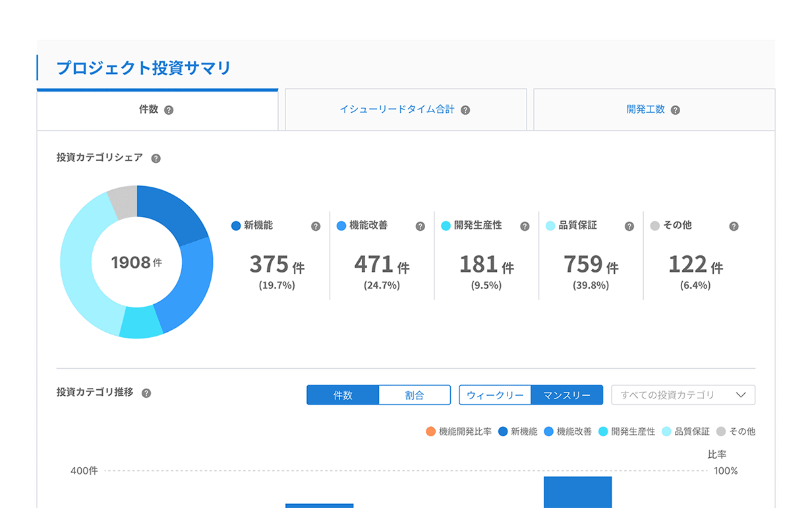Click the 1908件 total in donut center

pos(136,263)
